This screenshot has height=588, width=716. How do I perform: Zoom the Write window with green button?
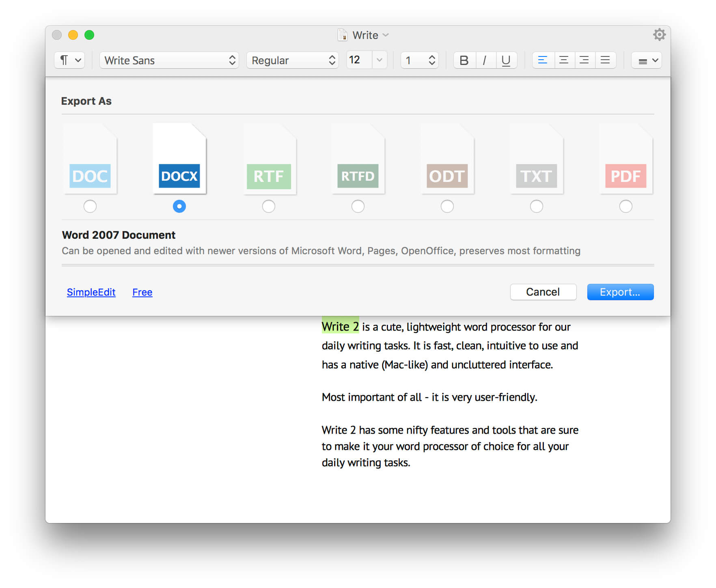click(89, 35)
